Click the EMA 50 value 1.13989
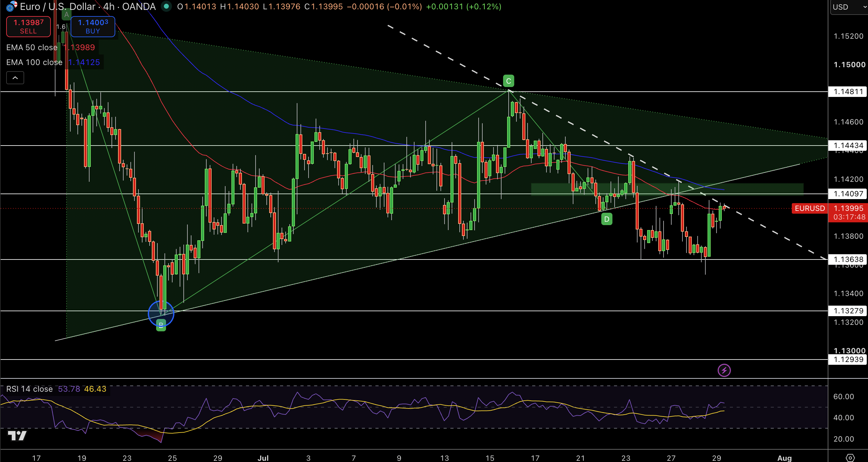 coord(79,47)
